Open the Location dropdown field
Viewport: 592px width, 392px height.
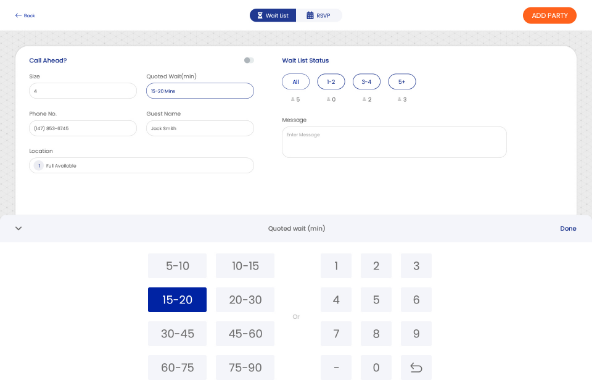141,165
